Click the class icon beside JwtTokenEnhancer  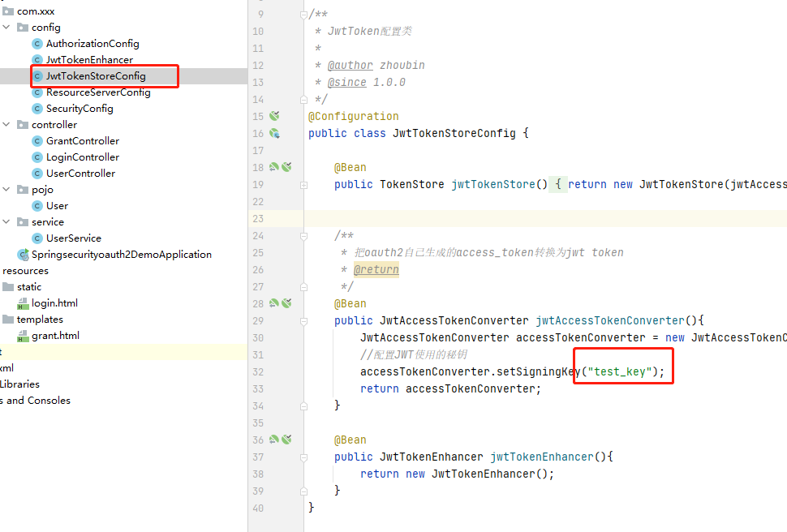37,60
